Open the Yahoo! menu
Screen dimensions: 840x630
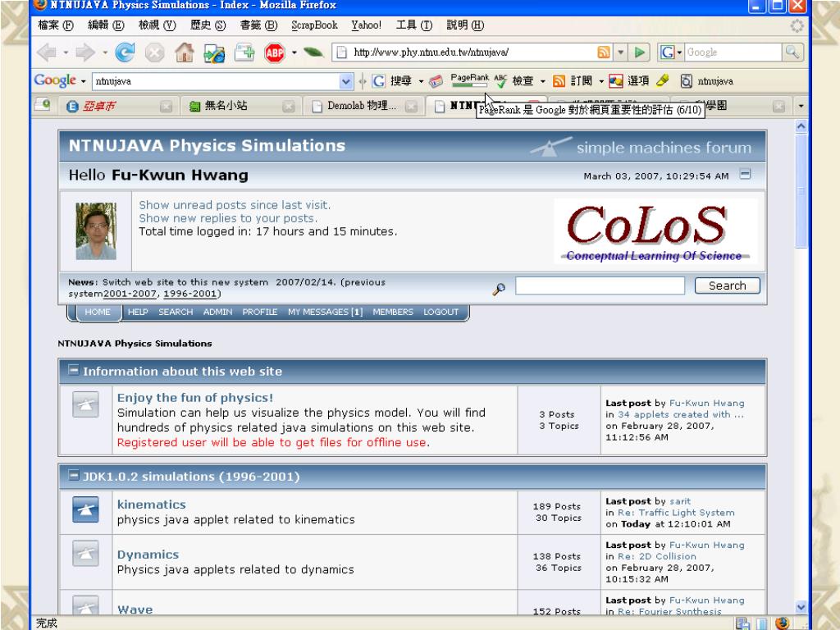pyautogui.click(x=367, y=25)
